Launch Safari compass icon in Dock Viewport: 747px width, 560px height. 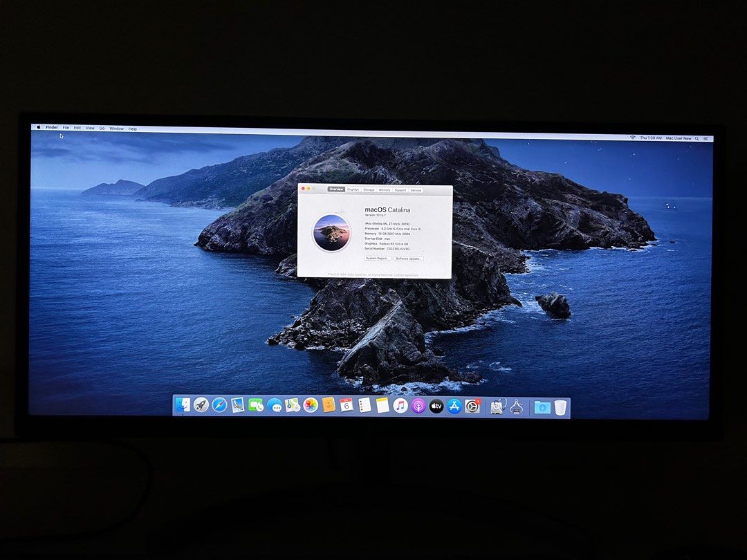coord(219,405)
